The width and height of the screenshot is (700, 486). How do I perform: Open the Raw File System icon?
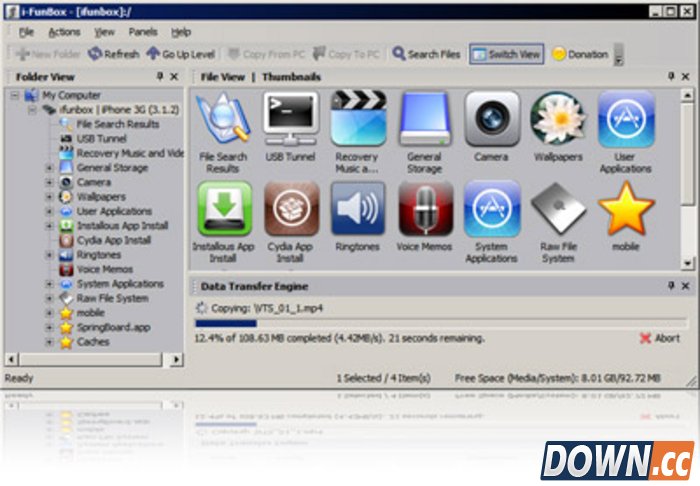point(558,208)
